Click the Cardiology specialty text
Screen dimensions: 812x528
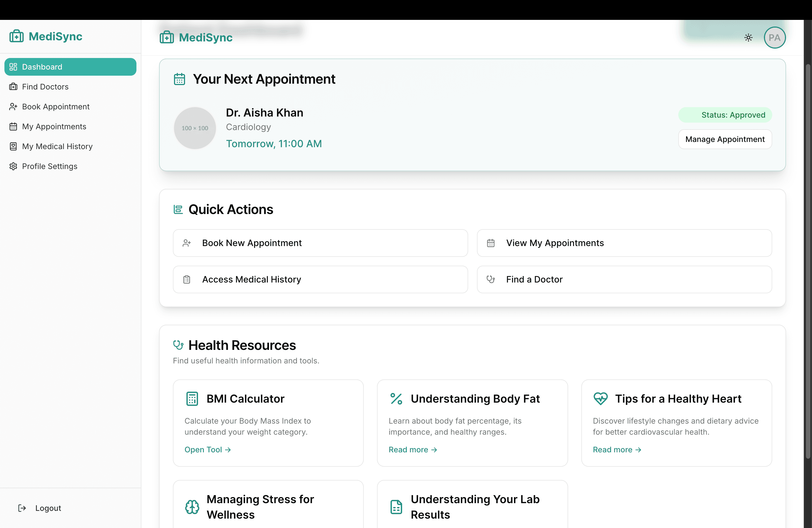click(248, 127)
